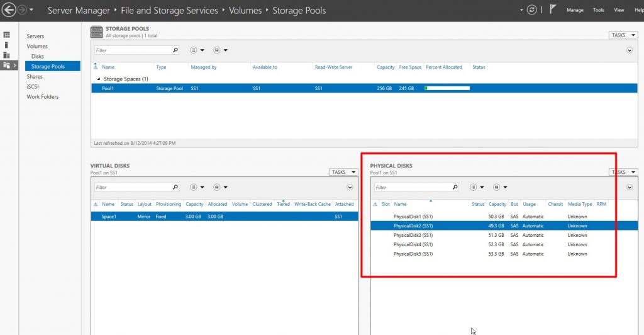Open the Manage menu
Screen dimensions: 644x335
click(575, 10)
